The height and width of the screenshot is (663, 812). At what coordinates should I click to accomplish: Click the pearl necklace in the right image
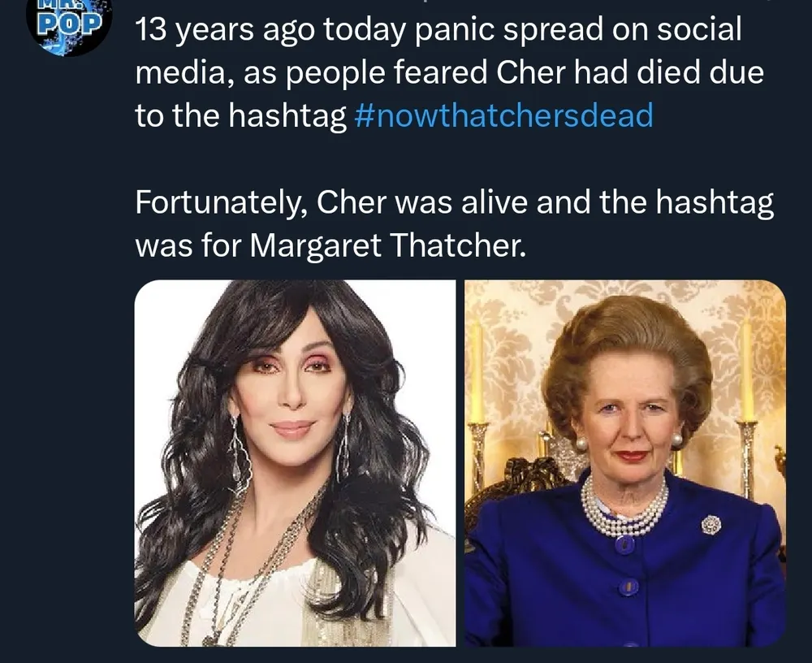point(624,508)
